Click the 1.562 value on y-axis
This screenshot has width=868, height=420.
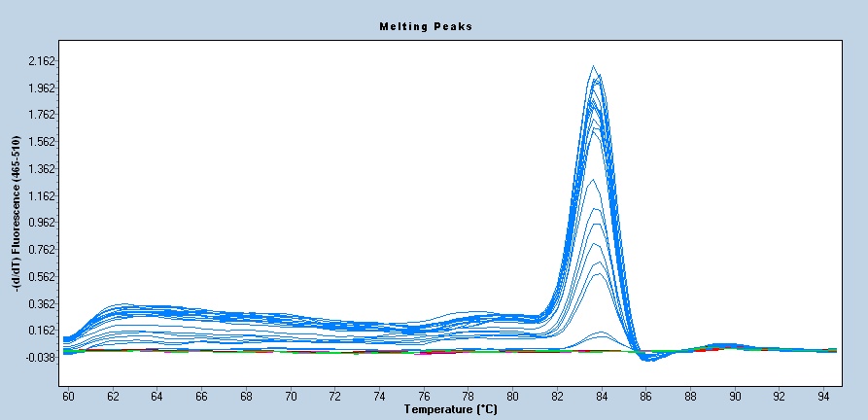42,142
